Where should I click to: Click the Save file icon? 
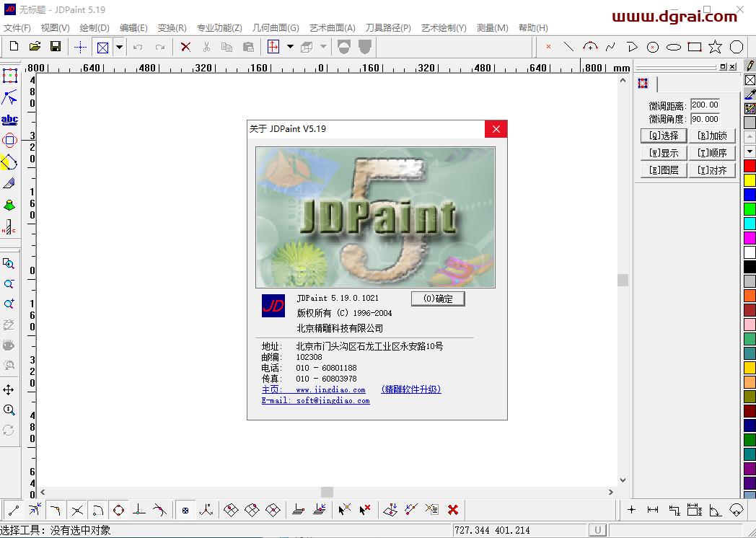tap(56, 47)
